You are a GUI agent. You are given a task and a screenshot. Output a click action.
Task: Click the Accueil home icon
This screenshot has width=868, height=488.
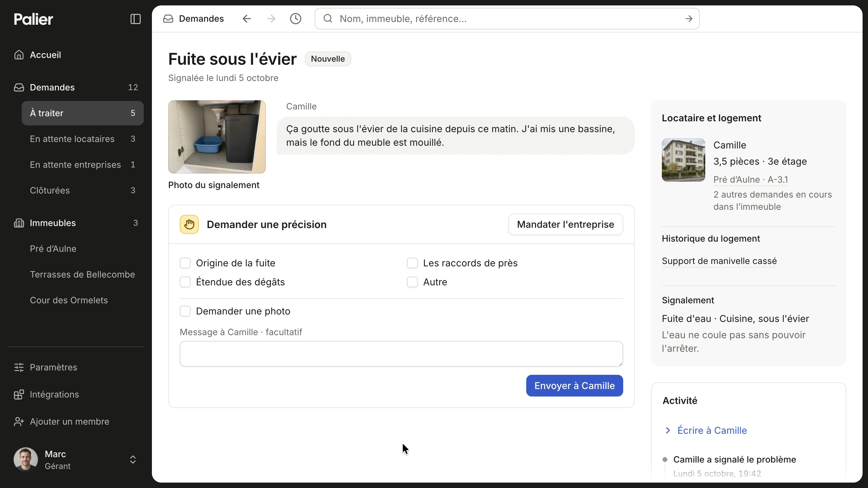point(19,55)
